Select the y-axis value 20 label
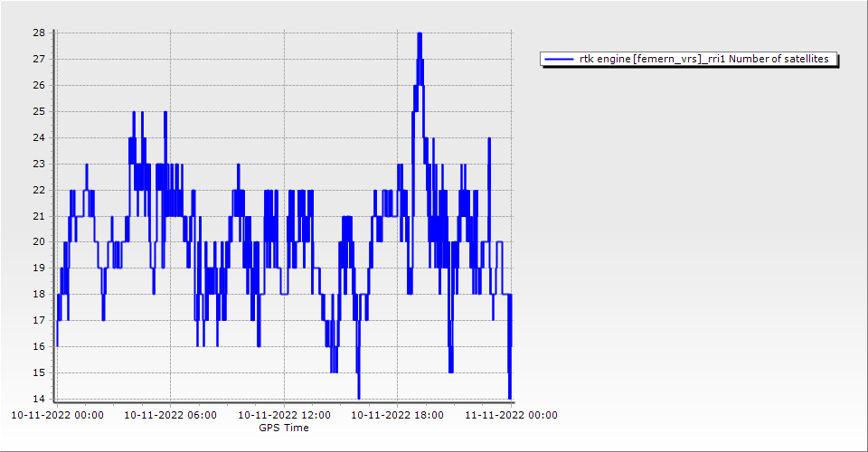 click(x=39, y=241)
